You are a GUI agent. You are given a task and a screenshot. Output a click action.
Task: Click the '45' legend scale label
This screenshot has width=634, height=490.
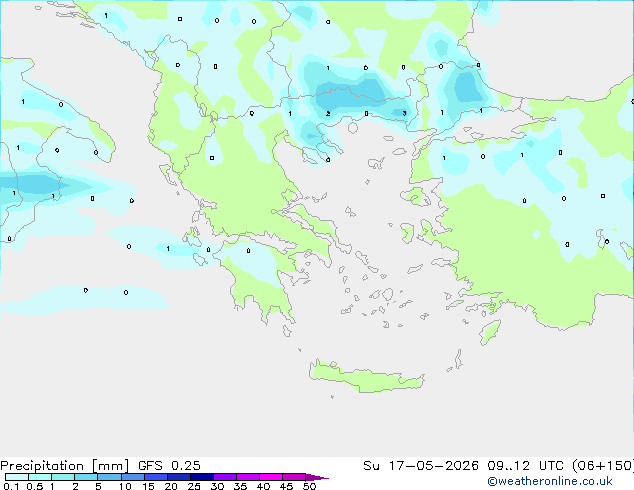286,486
